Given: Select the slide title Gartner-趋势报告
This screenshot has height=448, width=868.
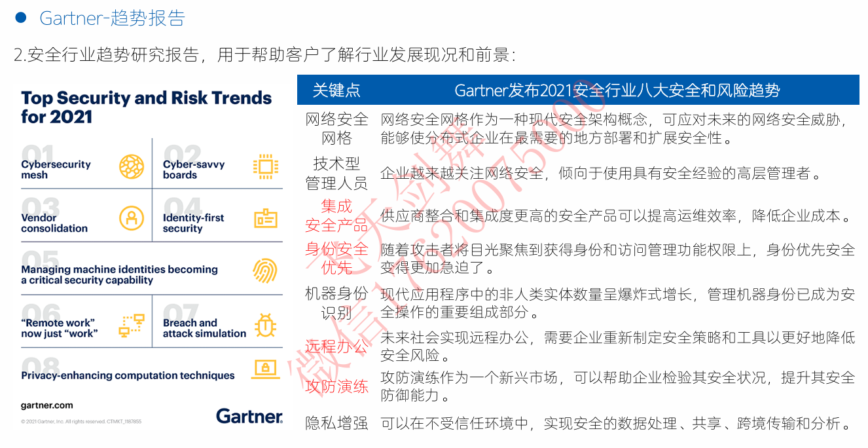Looking at the screenshot, I should tap(112, 18).
